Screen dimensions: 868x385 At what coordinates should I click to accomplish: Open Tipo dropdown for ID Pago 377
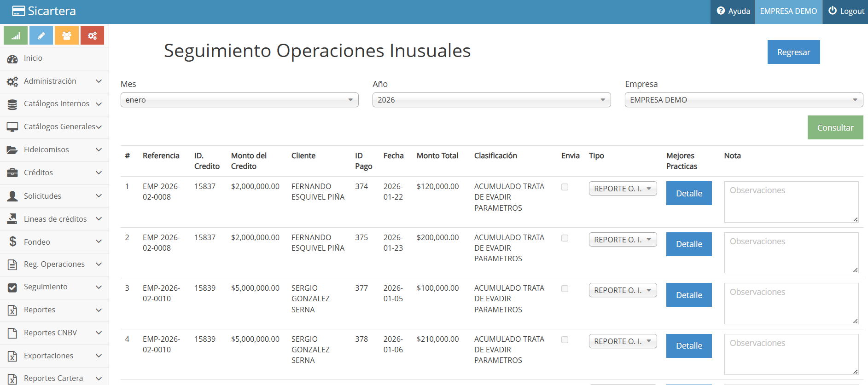click(x=623, y=290)
